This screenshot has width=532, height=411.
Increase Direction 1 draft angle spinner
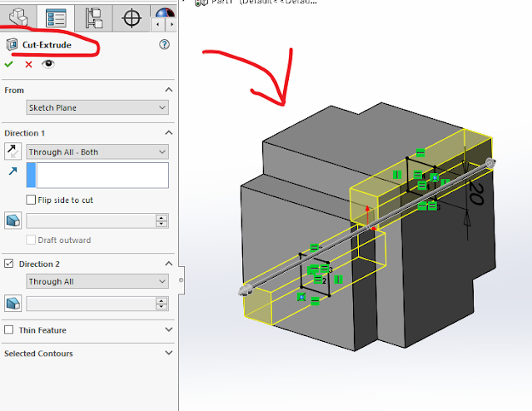pos(162,218)
